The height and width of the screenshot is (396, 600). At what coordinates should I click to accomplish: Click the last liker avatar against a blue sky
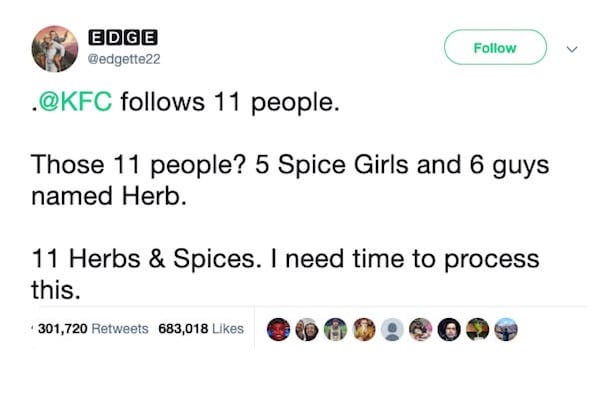506,329
